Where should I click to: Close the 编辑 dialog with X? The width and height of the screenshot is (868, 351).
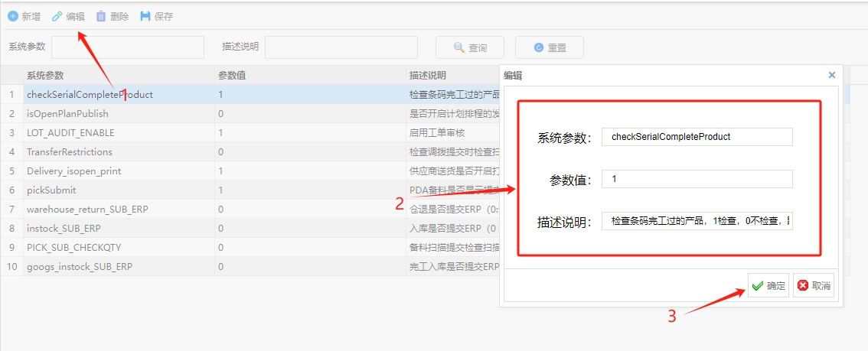tap(832, 75)
